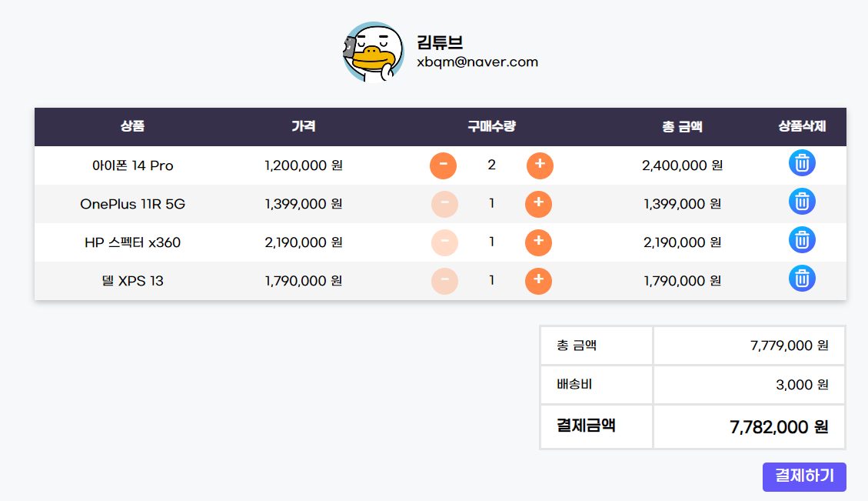Viewport: 868px width, 501px height.
Task: Click email xbqm@naver.com
Action: [x=477, y=62]
